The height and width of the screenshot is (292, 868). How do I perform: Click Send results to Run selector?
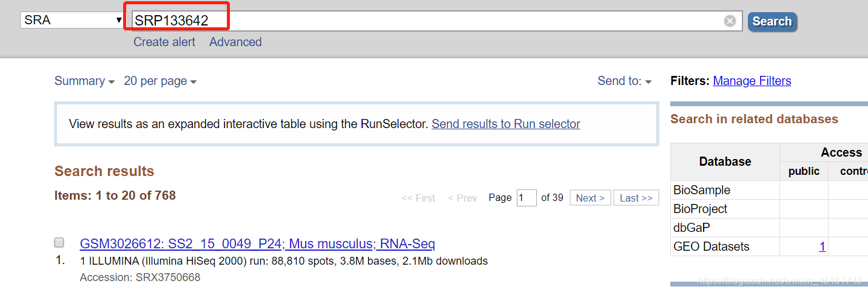tap(506, 124)
